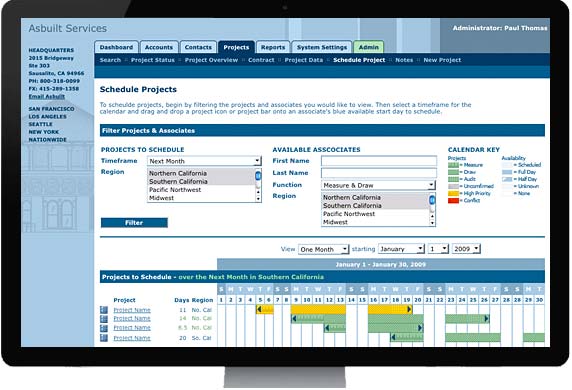572x390 pixels.
Task: Click the first project row icon
Action: tap(104, 310)
